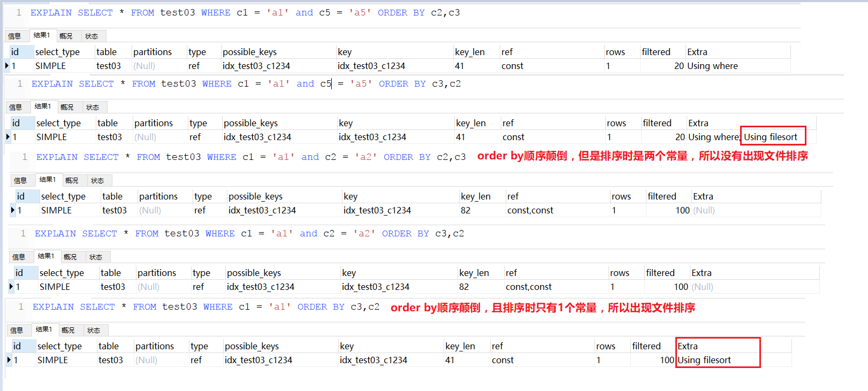Select const,const cell in fourth result grid
Image resolution: width=868 pixels, height=391 pixels.
coord(555,287)
